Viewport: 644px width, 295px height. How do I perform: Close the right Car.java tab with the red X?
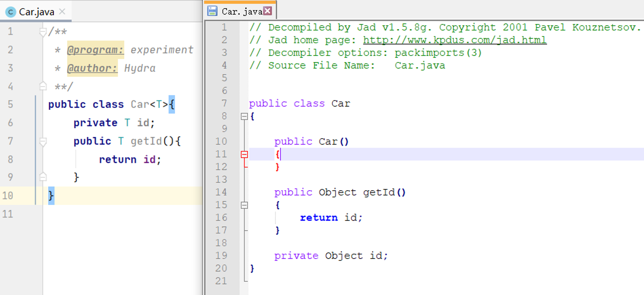click(x=268, y=11)
